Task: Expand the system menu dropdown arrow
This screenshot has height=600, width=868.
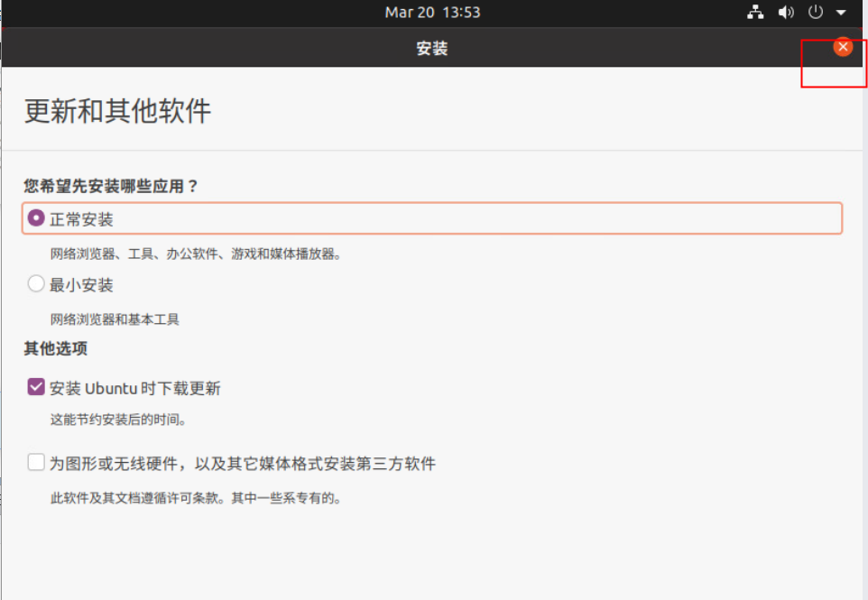Action: [841, 12]
